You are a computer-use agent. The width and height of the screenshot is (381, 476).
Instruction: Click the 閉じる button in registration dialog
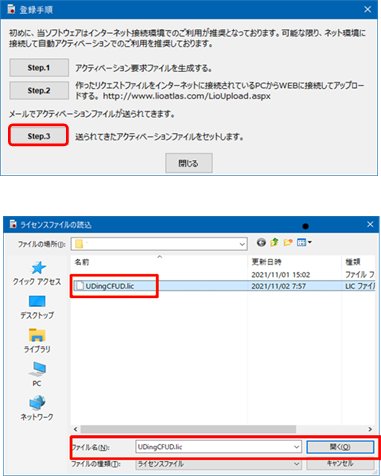point(189,163)
